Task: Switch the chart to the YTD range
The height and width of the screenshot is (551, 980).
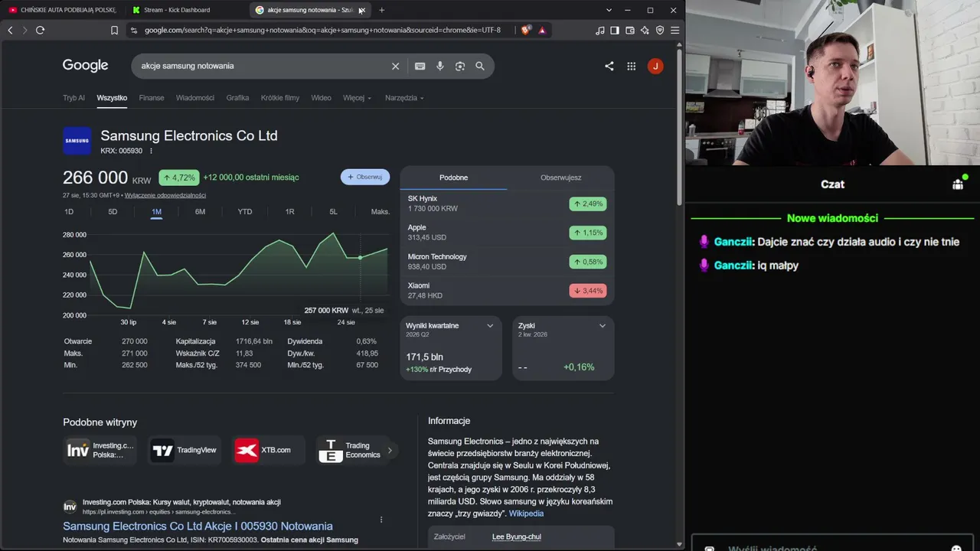Action: tap(245, 212)
